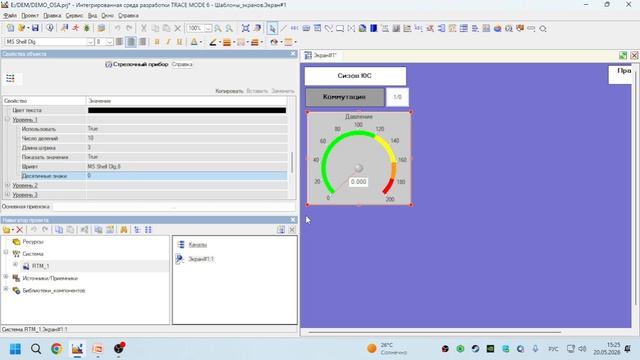Click the Save project floppy icon

pyautogui.click(x=35, y=28)
